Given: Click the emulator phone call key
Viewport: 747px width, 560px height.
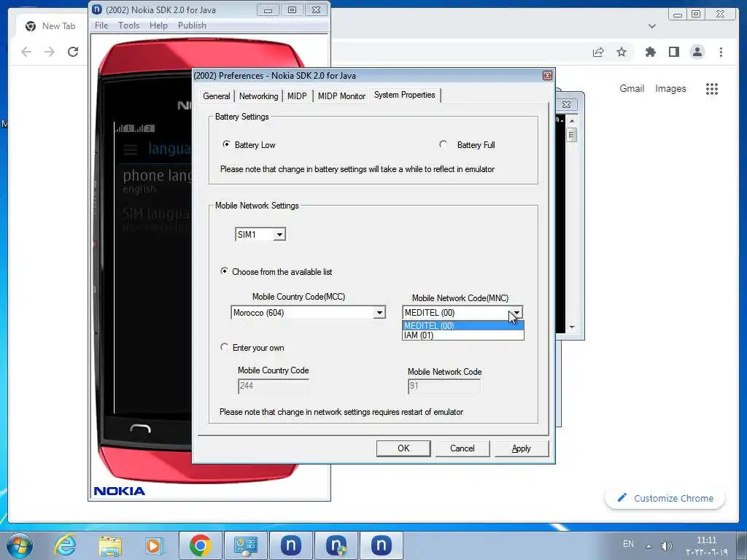Looking at the screenshot, I should pos(140,427).
